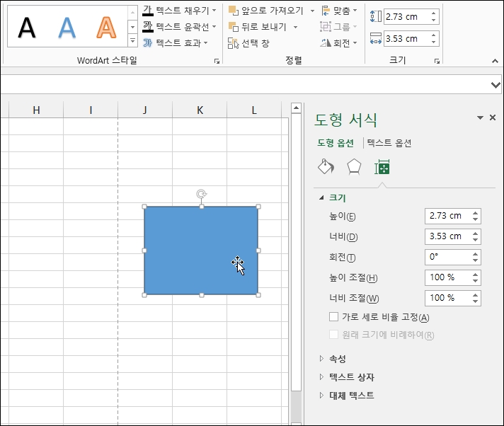Viewport: 504px width, 426px height.
Task: Click 뒤로 보내기 send backward button
Action: coord(258,27)
